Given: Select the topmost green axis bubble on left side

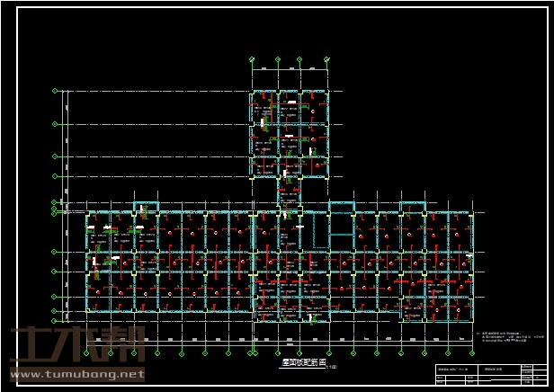Looking at the screenshot, I should (x=55, y=91).
